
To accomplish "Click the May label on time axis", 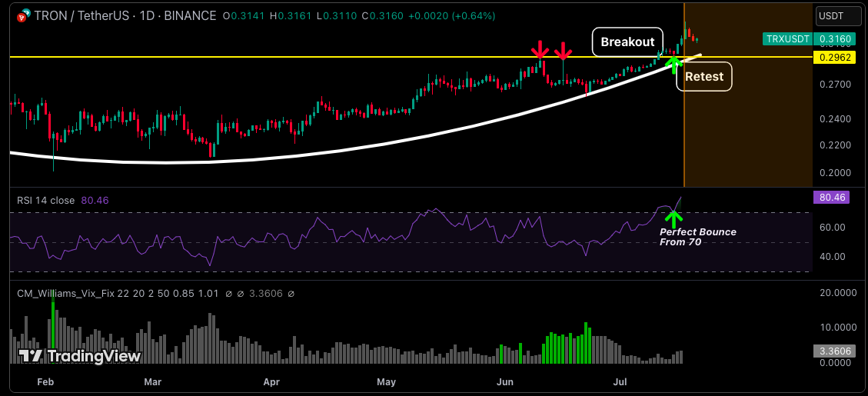I will coord(387,381).
